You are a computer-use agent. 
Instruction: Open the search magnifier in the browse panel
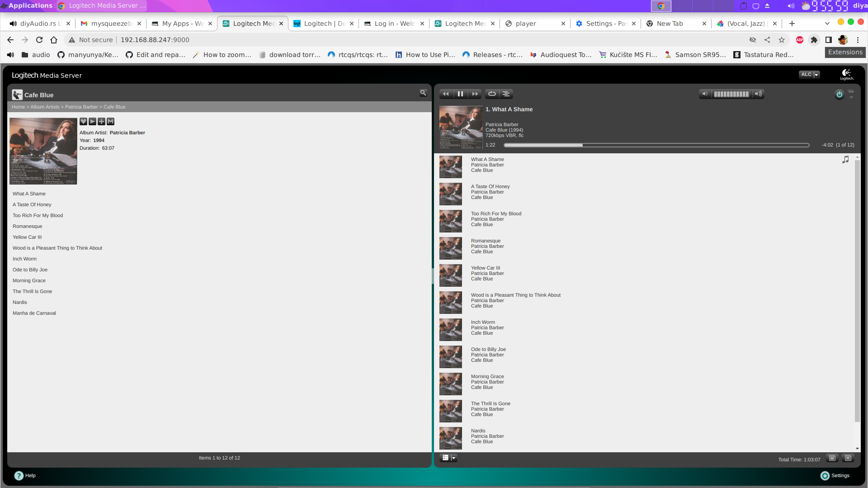(423, 93)
